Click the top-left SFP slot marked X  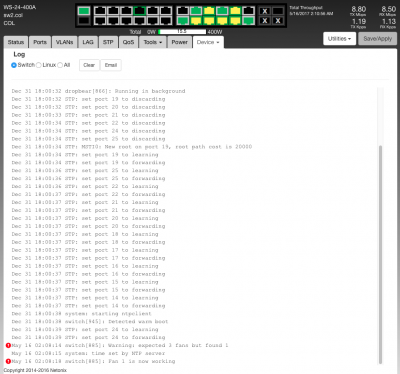click(x=265, y=11)
